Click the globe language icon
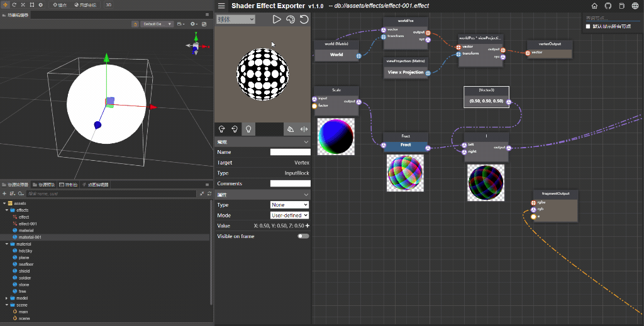The image size is (644, 326). click(636, 6)
